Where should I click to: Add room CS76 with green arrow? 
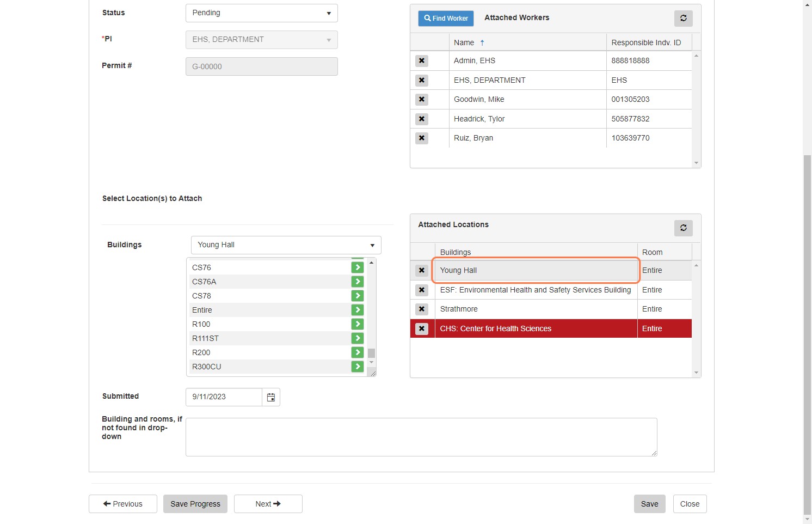tap(357, 267)
